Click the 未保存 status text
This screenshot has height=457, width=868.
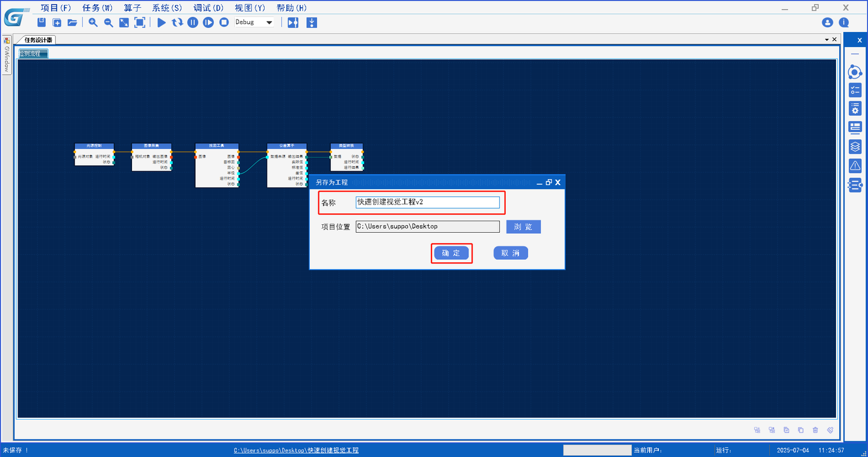[x=16, y=450]
